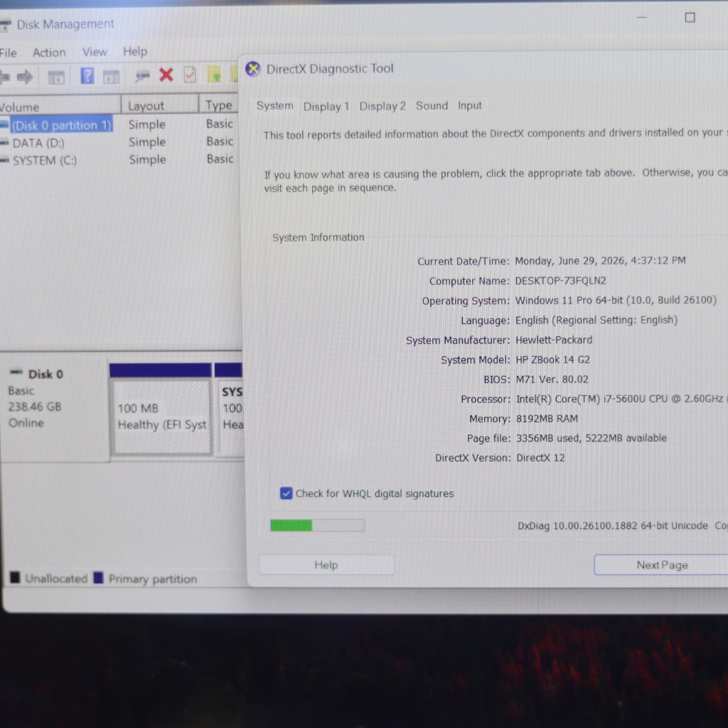Click the Next Page button

[x=662, y=564]
